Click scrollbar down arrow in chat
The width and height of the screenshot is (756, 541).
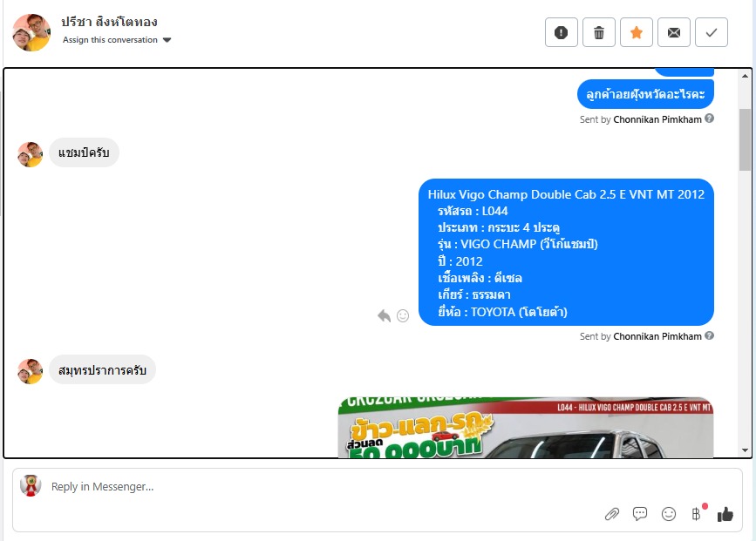click(x=745, y=450)
